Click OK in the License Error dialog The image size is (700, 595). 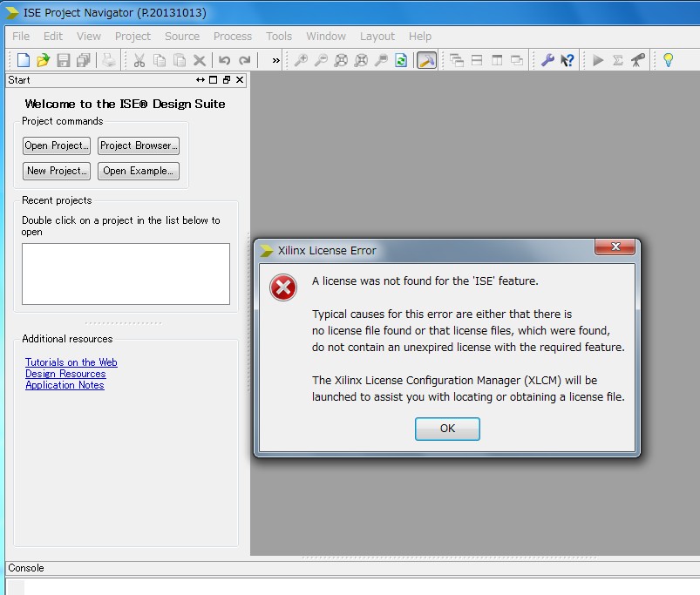pos(447,429)
